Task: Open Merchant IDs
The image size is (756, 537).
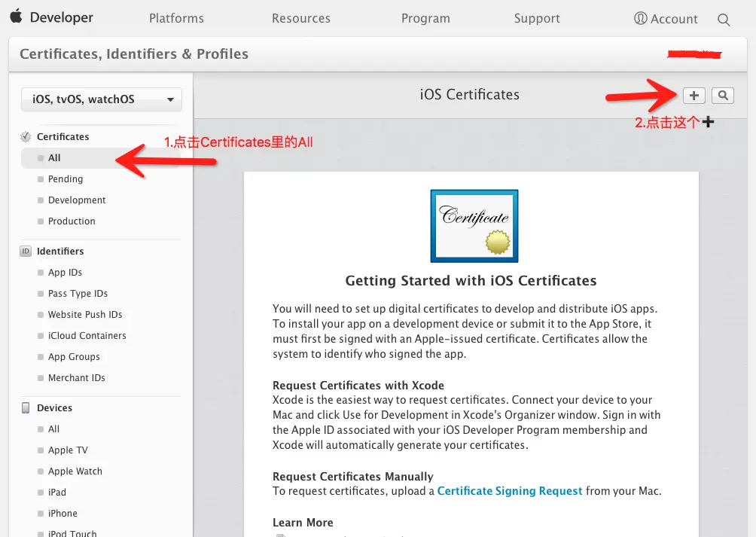Action: coord(77,378)
